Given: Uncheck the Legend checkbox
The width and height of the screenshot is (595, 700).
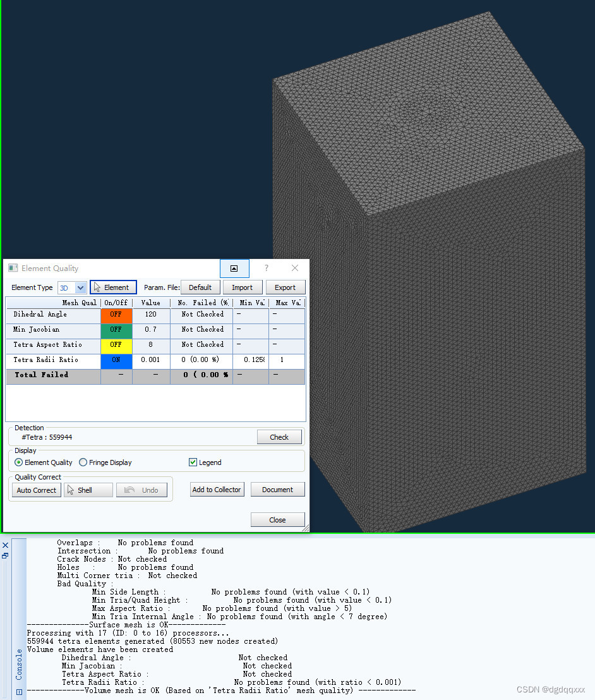Looking at the screenshot, I should coord(193,462).
